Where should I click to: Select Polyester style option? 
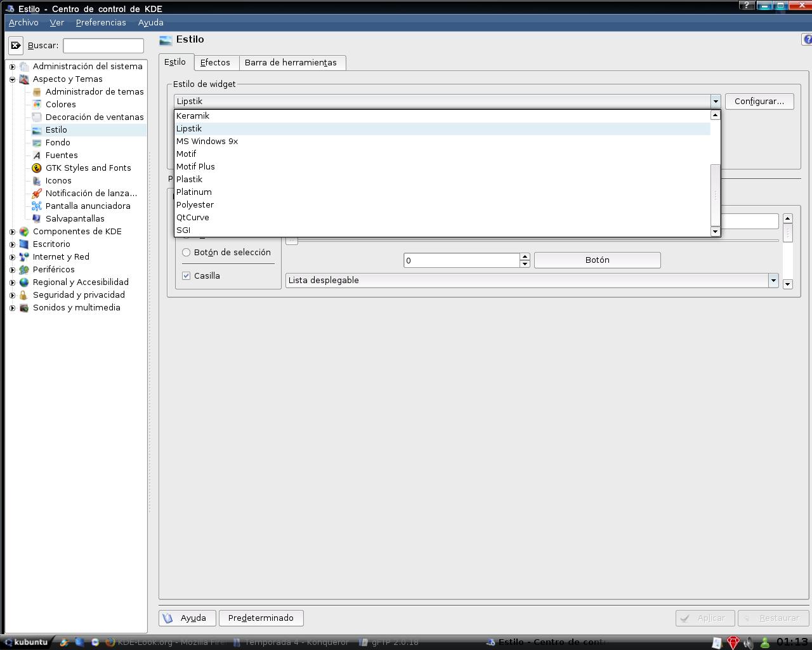[442, 205]
